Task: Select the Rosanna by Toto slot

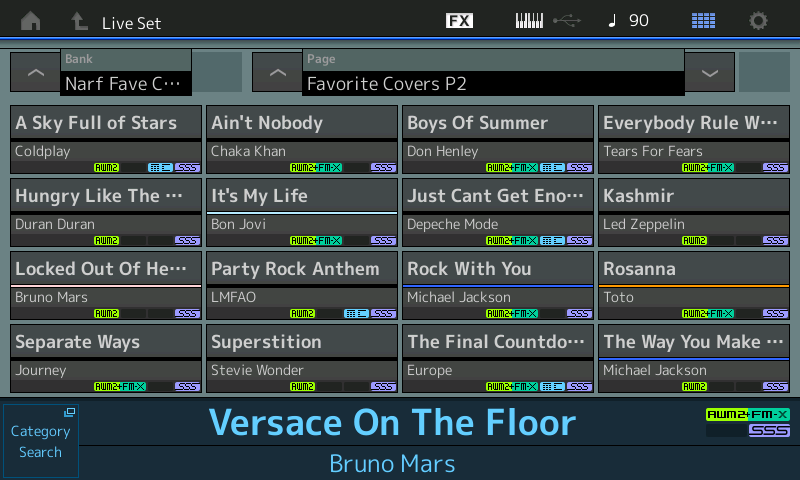Action: click(x=693, y=285)
